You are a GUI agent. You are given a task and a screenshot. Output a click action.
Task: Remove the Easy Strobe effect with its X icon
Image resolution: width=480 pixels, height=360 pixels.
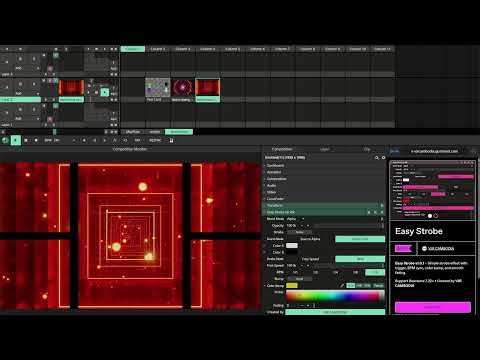point(382,212)
